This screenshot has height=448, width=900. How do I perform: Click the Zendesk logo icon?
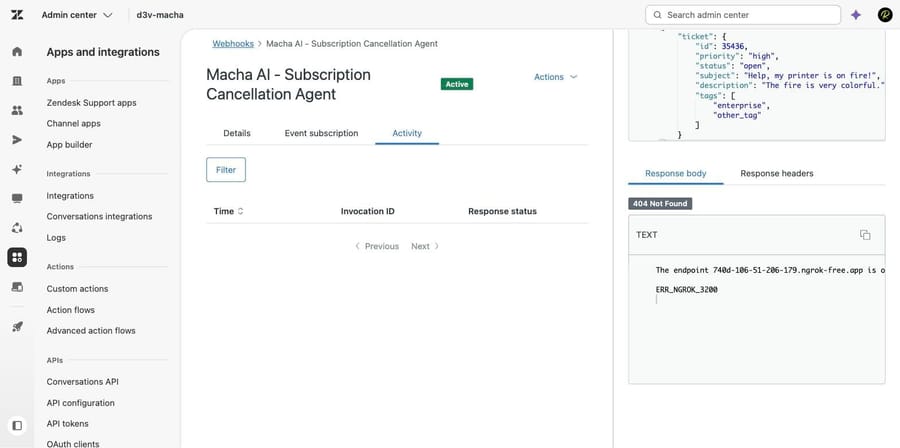tap(17, 15)
